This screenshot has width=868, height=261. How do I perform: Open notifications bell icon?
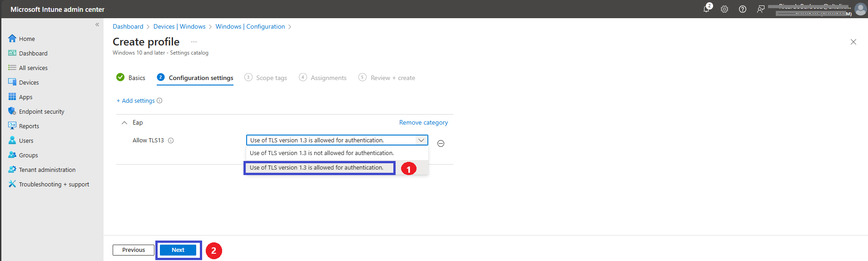click(x=706, y=9)
